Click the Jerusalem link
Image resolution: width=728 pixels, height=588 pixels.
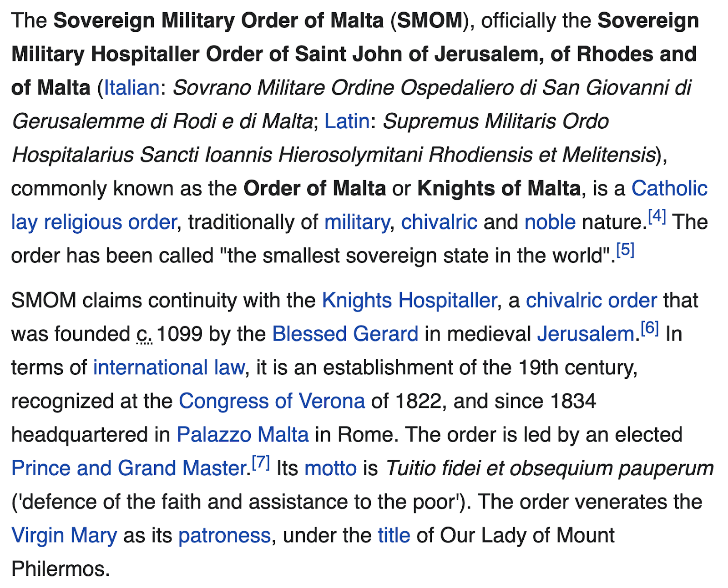586,334
